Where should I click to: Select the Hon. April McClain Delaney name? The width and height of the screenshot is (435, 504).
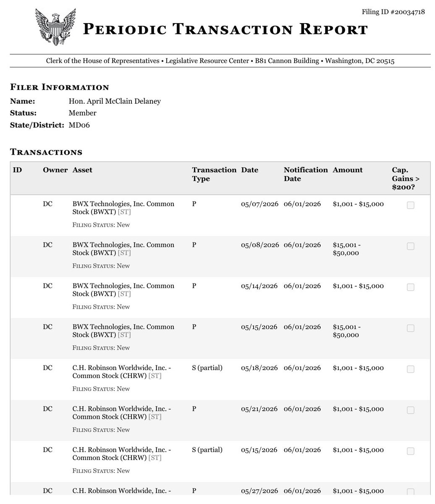click(x=115, y=101)
